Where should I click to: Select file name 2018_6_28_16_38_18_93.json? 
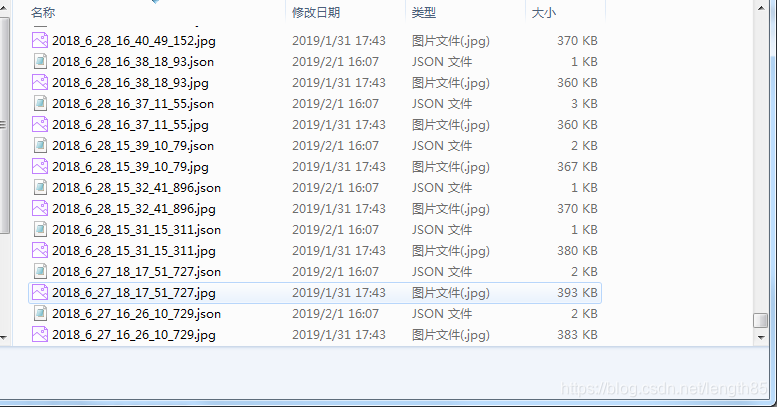point(133,61)
